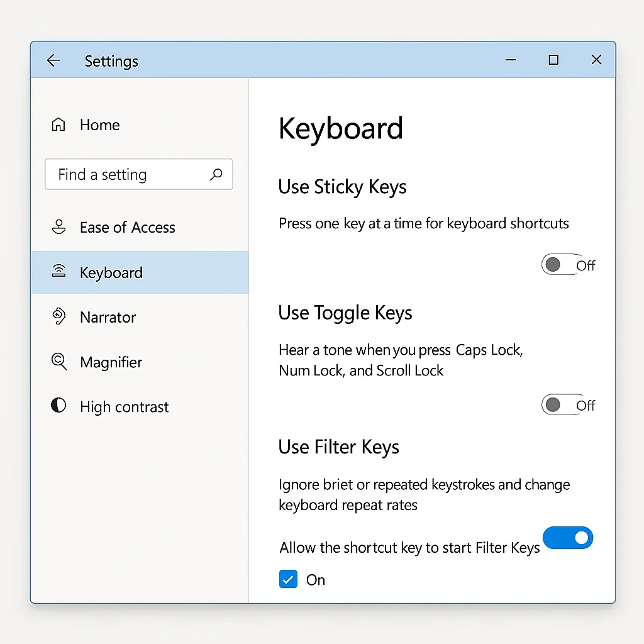This screenshot has height=644, width=644.
Task: Click the back arrow in the title bar
Action: pos(53,60)
